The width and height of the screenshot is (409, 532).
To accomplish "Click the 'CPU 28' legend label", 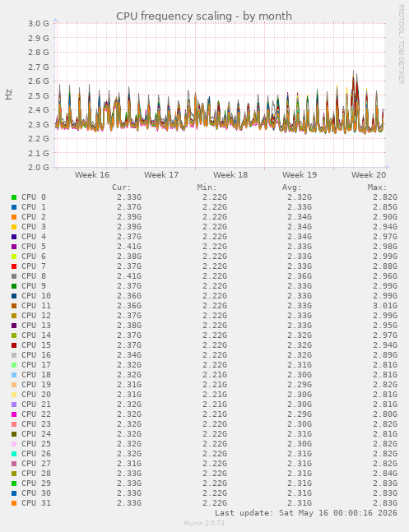I will coord(36,474).
